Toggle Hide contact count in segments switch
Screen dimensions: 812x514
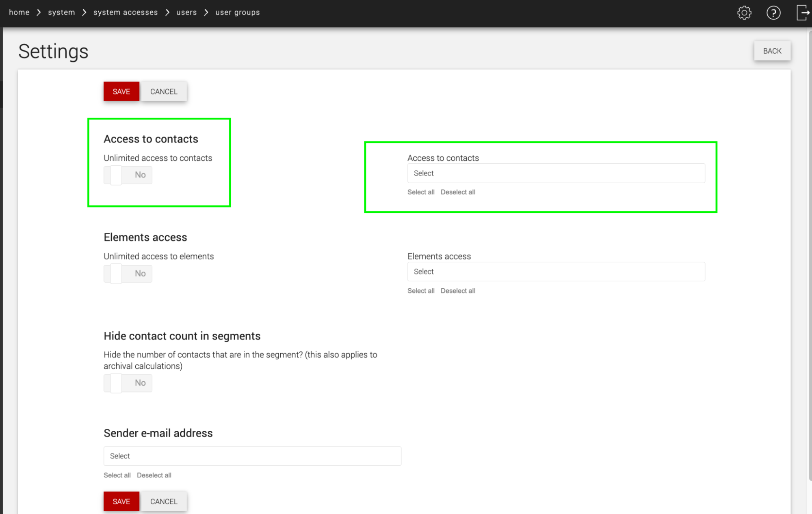pyautogui.click(x=128, y=383)
